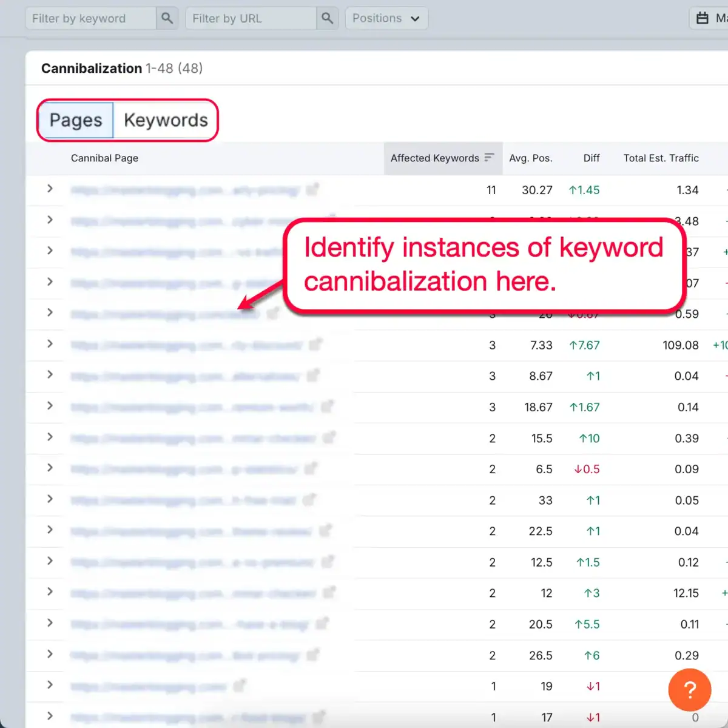Open the blurred URL in the 12.5 row

pyautogui.click(x=192, y=563)
